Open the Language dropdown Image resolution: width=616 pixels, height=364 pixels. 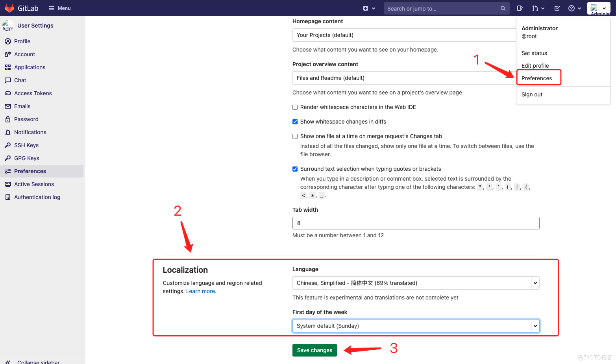[x=416, y=283]
